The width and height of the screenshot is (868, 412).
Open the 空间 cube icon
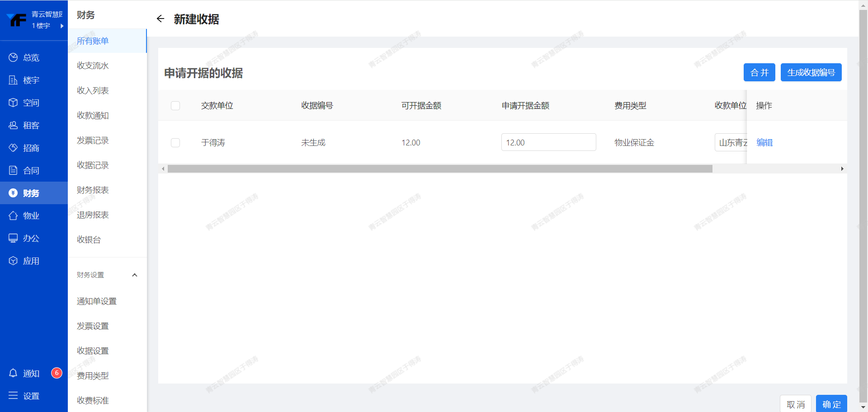pyautogui.click(x=13, y=103)
